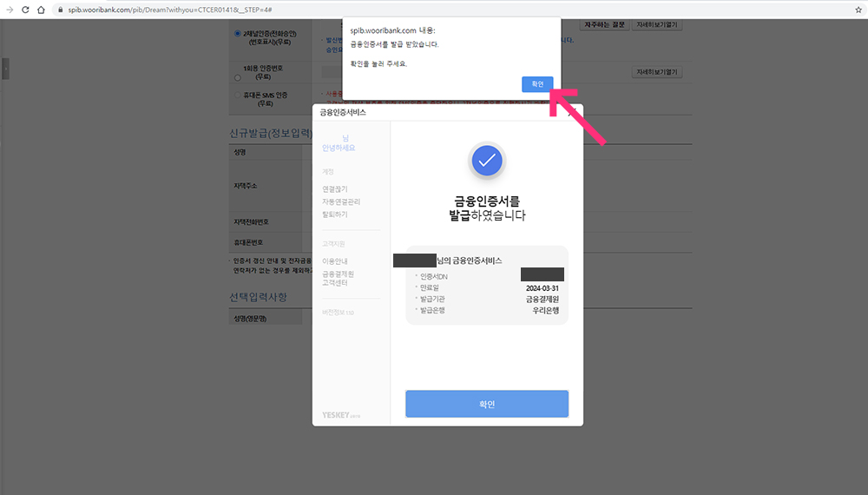Click the large 확인 button in 금융인증서비스 dialog
This screenshot has height=495, width=868.
click(487, 404)
